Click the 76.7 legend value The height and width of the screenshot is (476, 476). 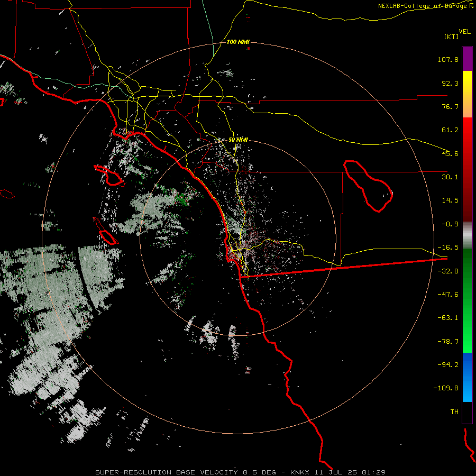pos(450,106)
